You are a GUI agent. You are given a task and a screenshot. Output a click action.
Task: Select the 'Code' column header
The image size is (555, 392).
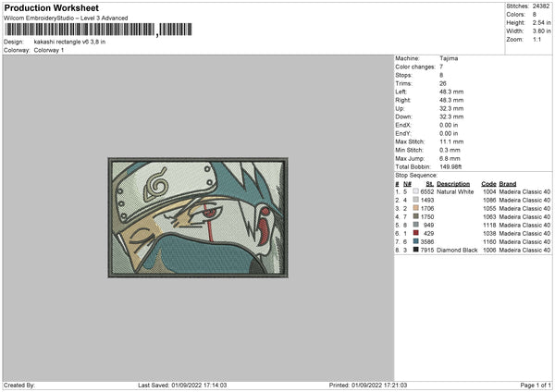coord(488,184)
